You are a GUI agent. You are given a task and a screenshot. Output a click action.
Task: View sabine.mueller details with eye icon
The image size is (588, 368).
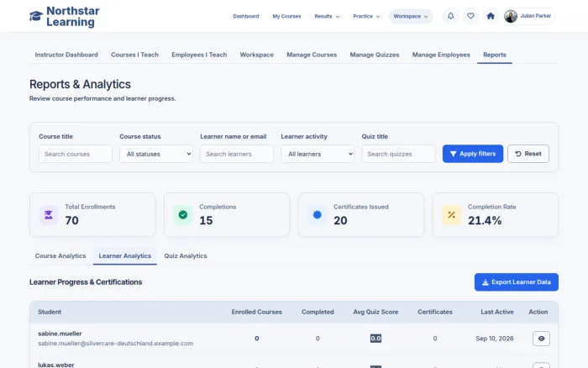coord(541,339)
